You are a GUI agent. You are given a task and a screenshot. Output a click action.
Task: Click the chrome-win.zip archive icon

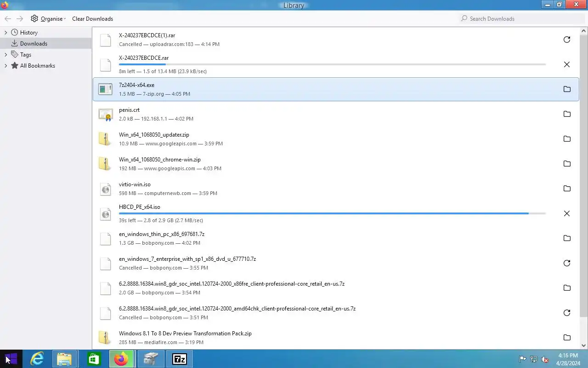(105, 164)
